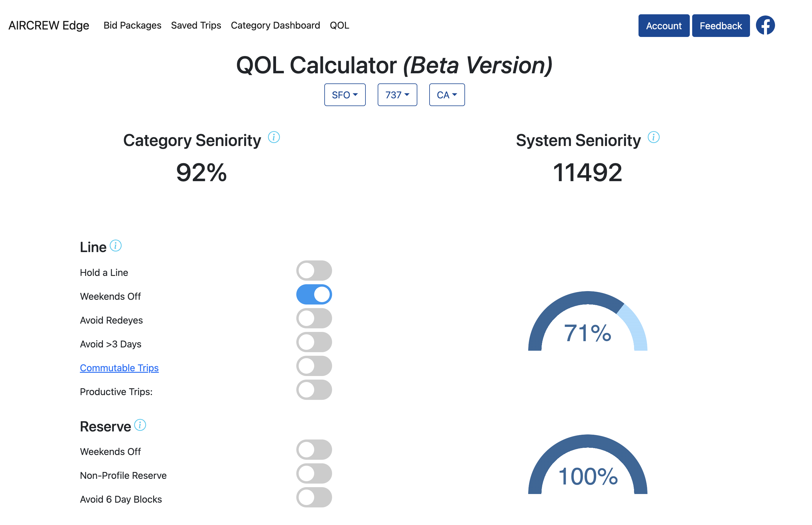
Task: Click the info icon beside Line heading
Action: coord(116,246)
